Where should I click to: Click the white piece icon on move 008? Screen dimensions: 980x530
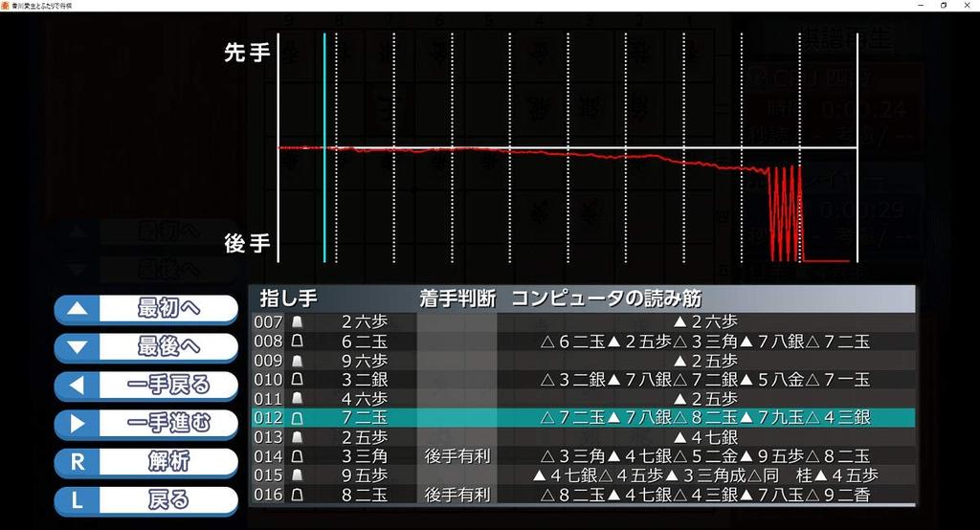click(297, 342)
